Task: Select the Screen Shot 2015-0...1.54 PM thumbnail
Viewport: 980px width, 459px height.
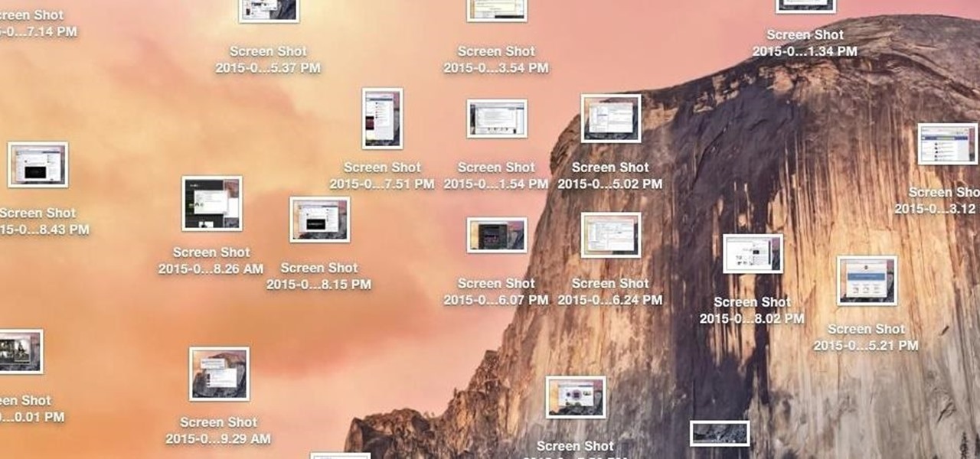Action: [x=497, y=119]
